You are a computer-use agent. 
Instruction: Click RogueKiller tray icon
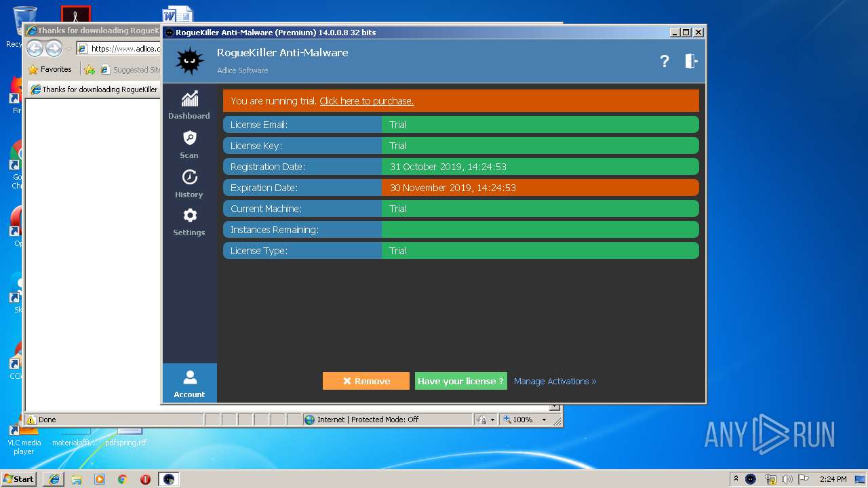coord(751,479)
